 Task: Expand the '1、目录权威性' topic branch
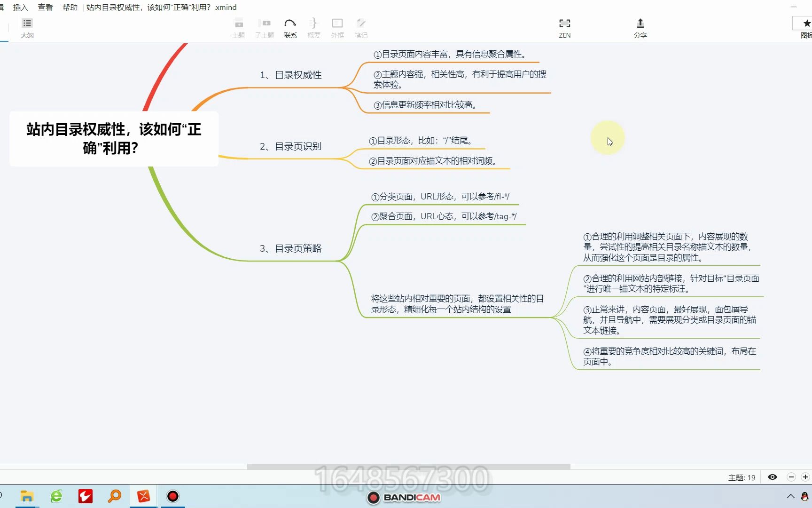click(x=291, y=74)
